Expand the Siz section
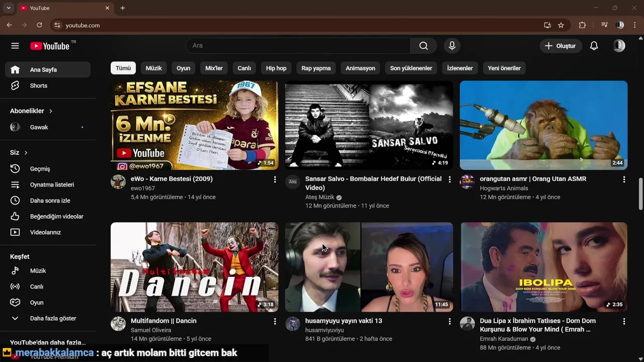Viewport: 644px width, 362px height. (x=19, y=152)
